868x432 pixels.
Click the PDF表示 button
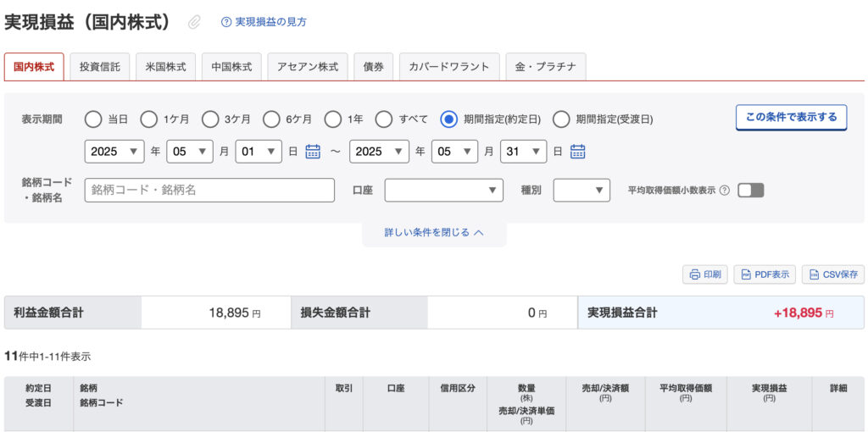(765, 274)
